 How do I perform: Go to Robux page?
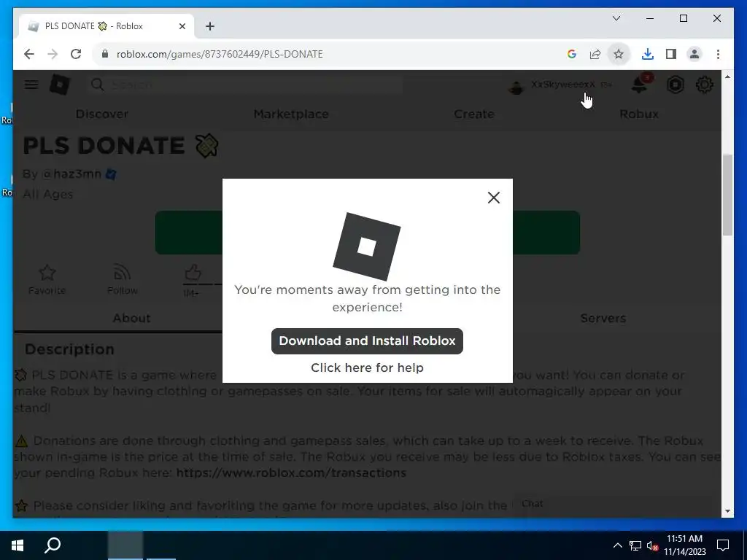pos(639,114)
